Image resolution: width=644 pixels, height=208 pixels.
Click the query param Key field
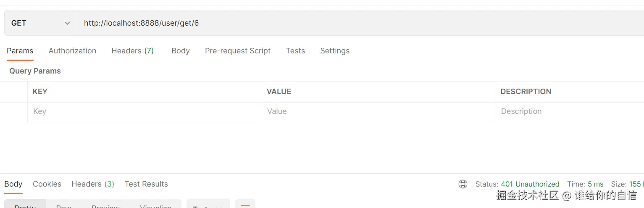tap(143, 111)
